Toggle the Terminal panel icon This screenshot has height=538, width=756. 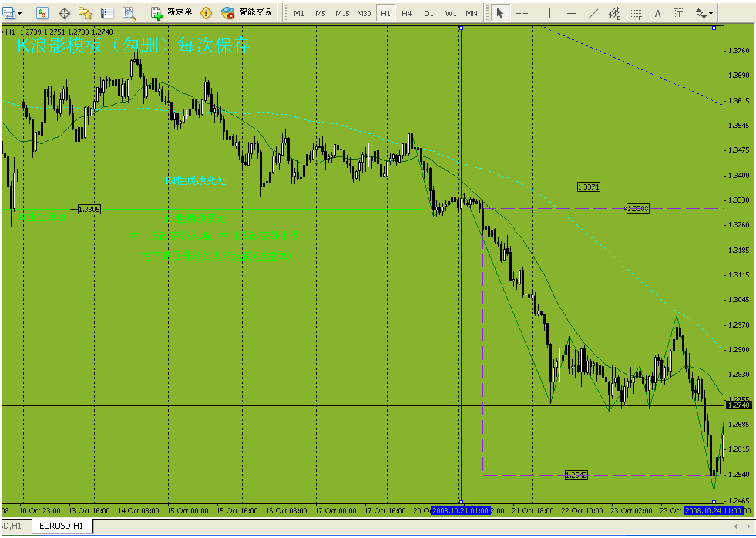coord(107,13)
